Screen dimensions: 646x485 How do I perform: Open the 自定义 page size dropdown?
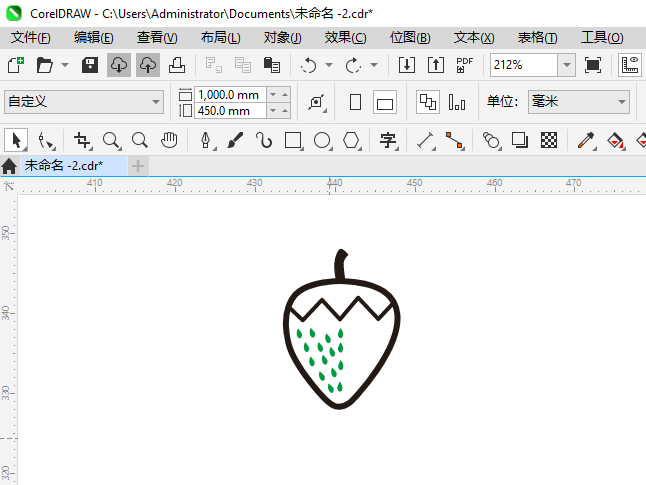click(x=84, y=102)
